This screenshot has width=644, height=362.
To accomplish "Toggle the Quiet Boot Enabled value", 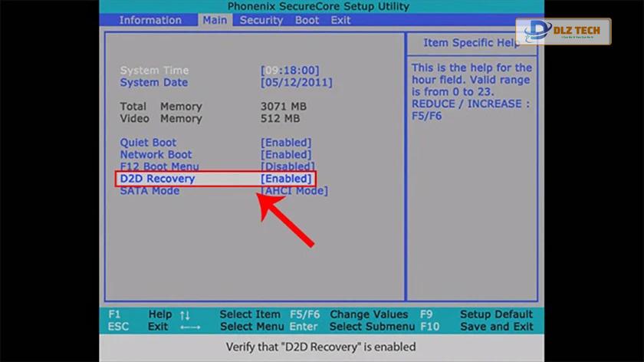I will [286, 143].
